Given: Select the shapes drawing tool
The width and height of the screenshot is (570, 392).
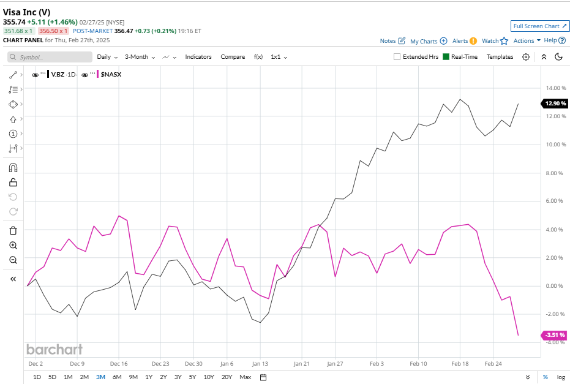Looking at the screenshot, I should [13, 104].
